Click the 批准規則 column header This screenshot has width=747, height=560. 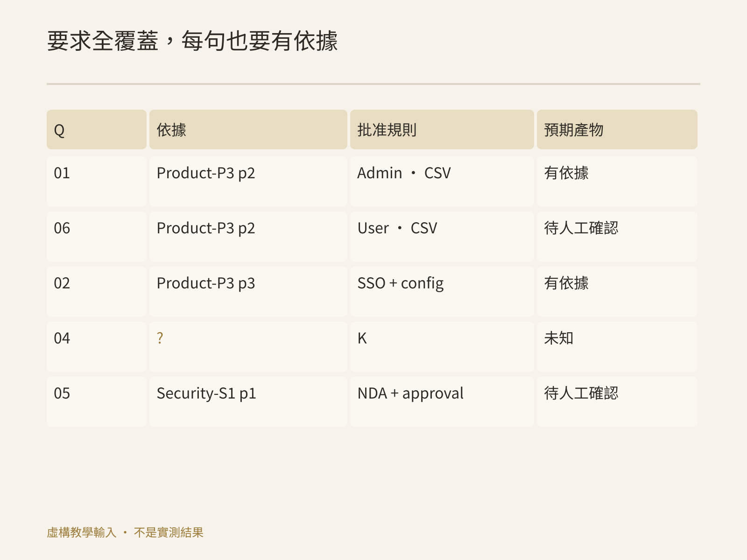(442, 130)
